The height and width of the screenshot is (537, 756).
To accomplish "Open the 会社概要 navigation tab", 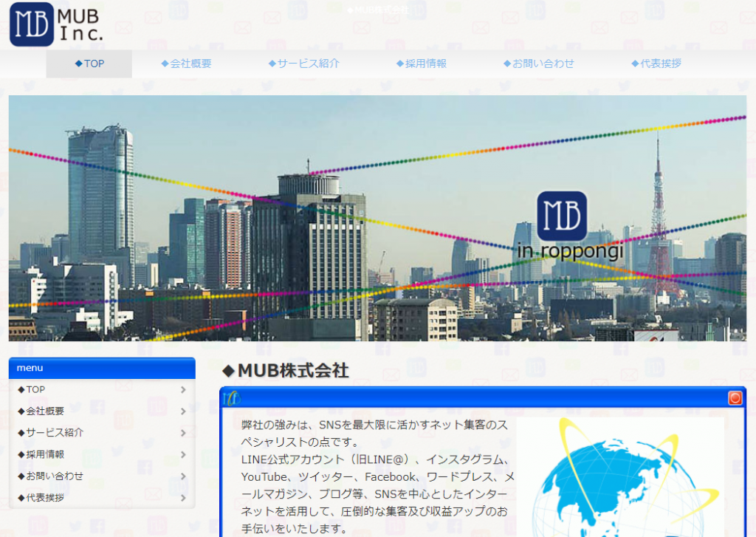I will (186, 64).
